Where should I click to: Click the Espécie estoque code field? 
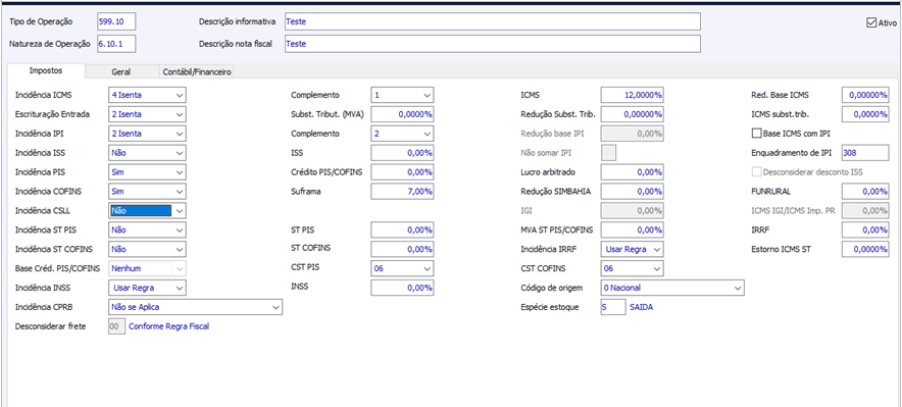[613, 307]
